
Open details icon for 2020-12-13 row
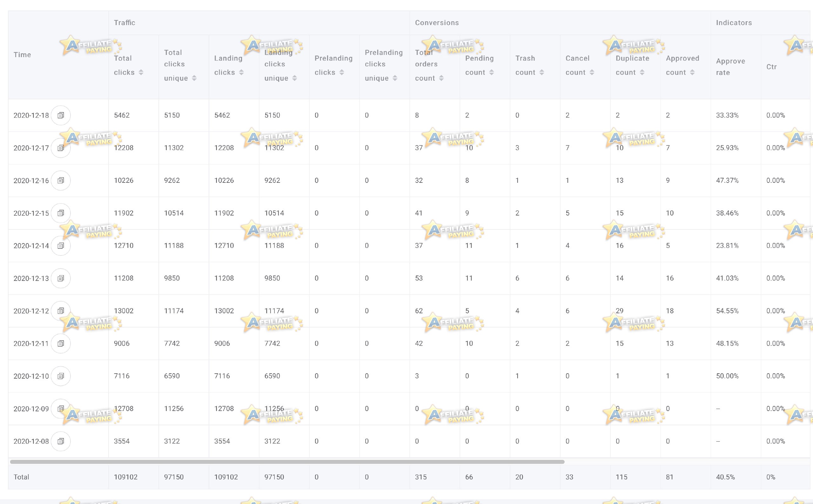click(x=61, y=278)
